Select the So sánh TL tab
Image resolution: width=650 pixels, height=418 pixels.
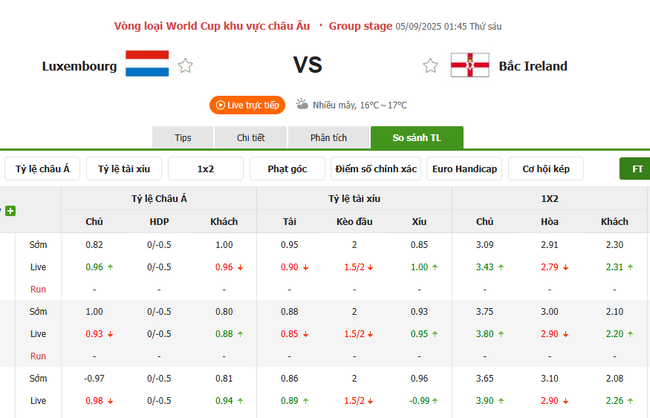tap(416, 138)
